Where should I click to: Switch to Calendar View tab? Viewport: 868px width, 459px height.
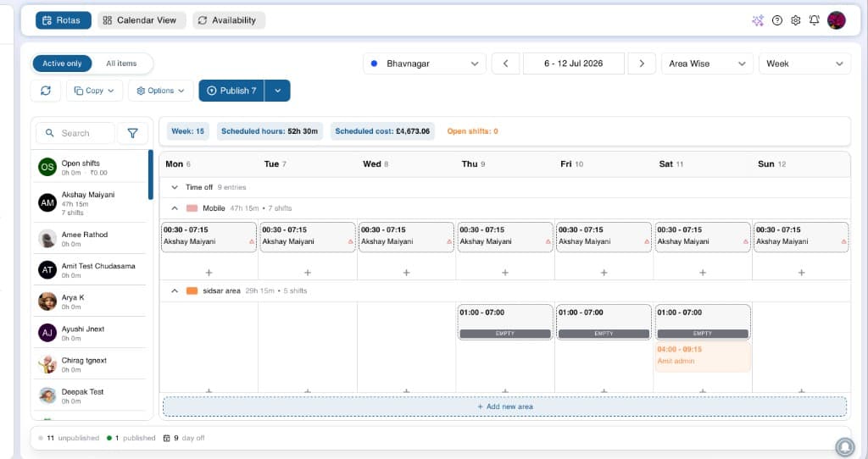click(x=142, y=20)
